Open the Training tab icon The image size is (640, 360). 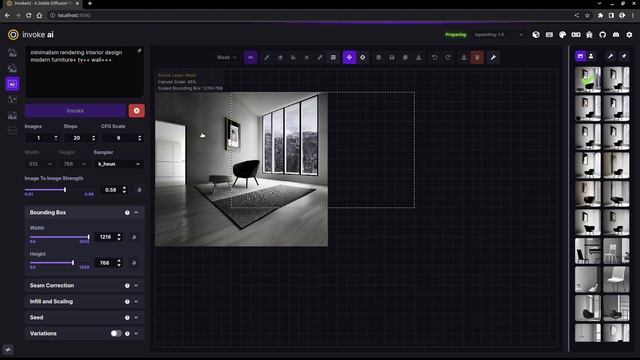(x=12, y=131)
